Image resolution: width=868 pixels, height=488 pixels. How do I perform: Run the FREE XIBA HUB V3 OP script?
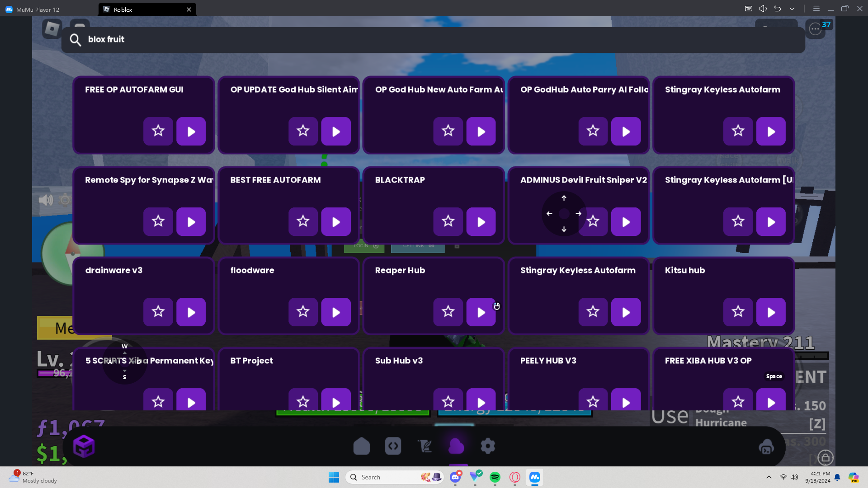771,399
